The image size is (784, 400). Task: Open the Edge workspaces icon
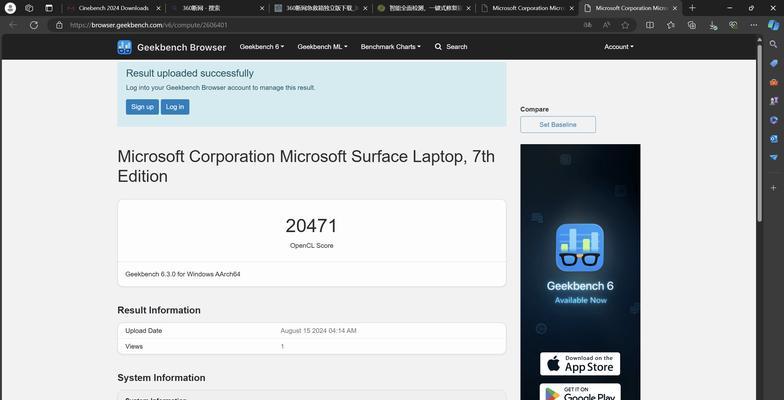click(x=29, y=8)
